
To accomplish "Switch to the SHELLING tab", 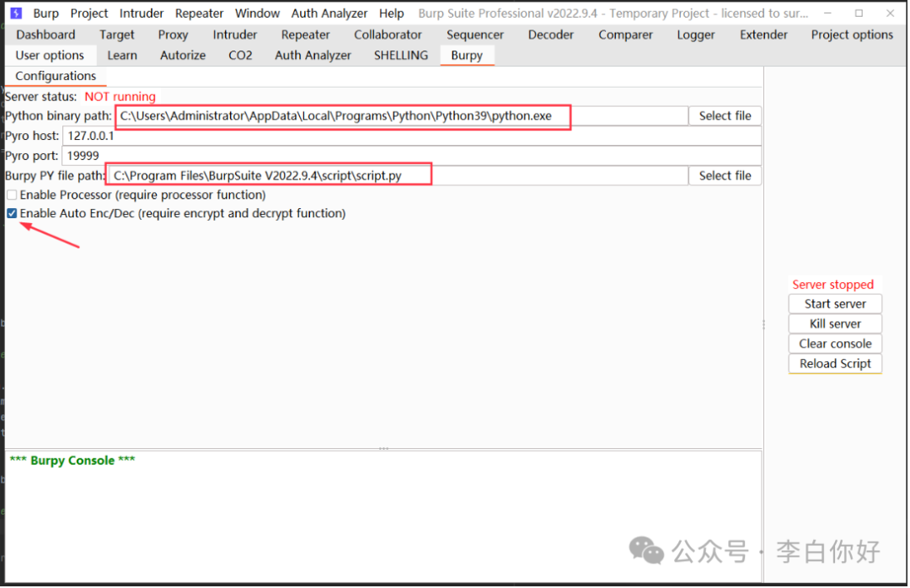I will click(x=401, y=56).
